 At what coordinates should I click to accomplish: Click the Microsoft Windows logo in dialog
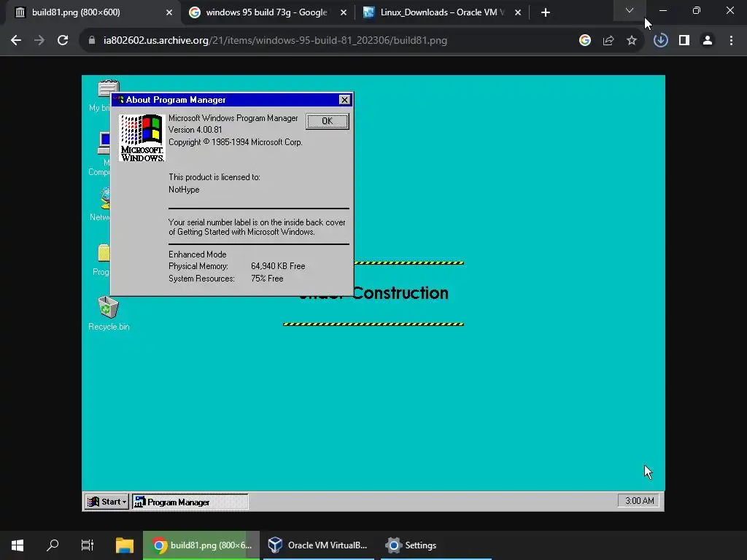click(142, 138)
